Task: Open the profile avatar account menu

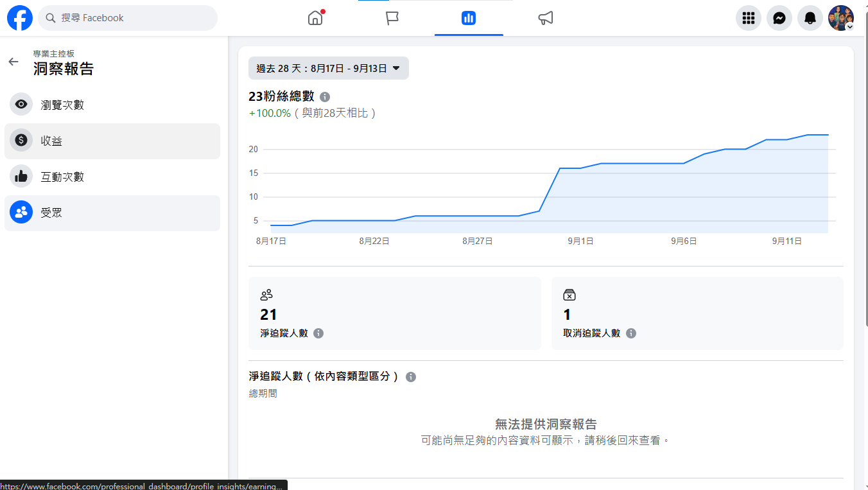Action: (840, 18)
